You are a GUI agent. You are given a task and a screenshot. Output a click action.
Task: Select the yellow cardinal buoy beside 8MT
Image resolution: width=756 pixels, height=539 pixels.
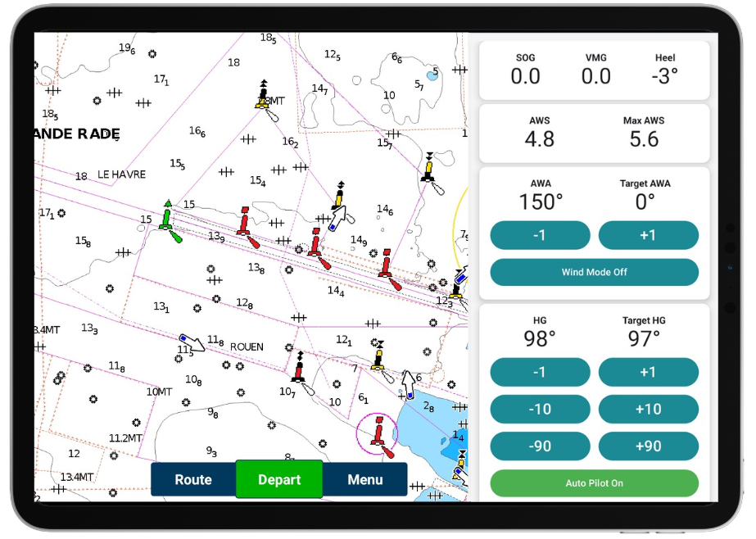[263, 97]
